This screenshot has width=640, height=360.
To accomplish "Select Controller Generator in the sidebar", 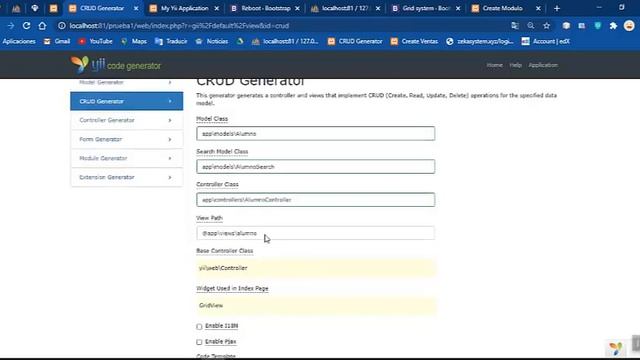I will [x=127, y=120].
